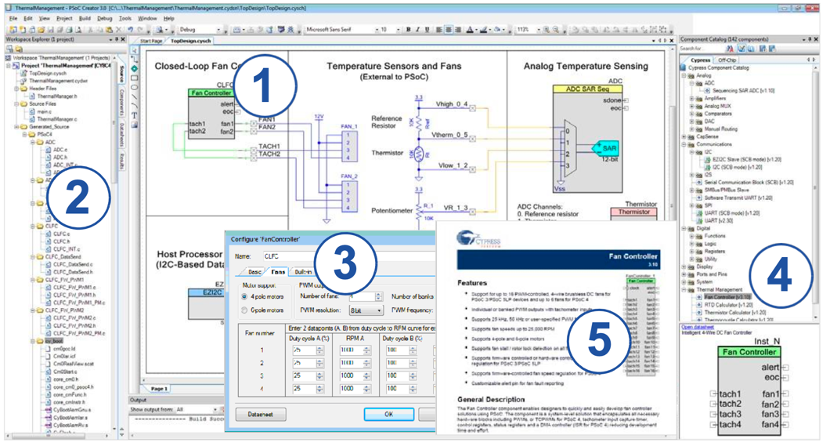830x446 pixels.
Task: Click the red-A search icon in Component Catalog
Action: (x=730, y=49)
